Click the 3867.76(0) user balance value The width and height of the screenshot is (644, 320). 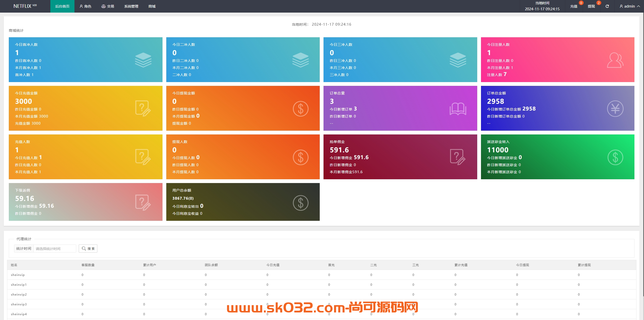[x=183, y=198]
